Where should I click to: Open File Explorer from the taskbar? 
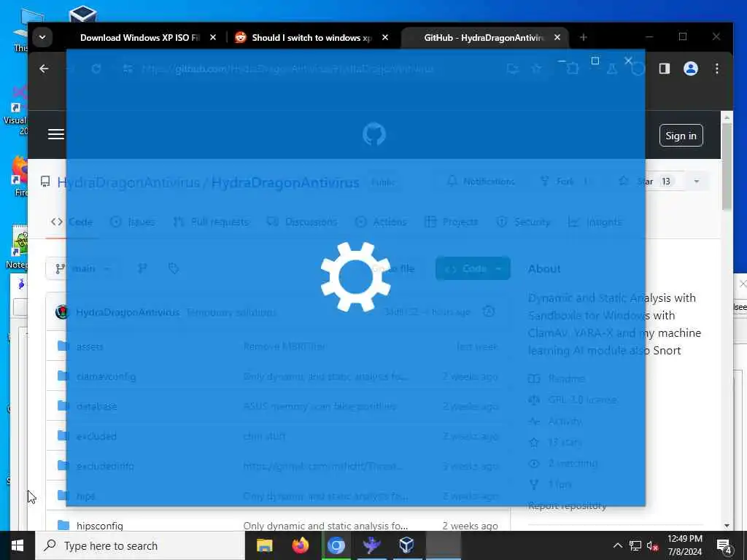[x=264, y=545]
